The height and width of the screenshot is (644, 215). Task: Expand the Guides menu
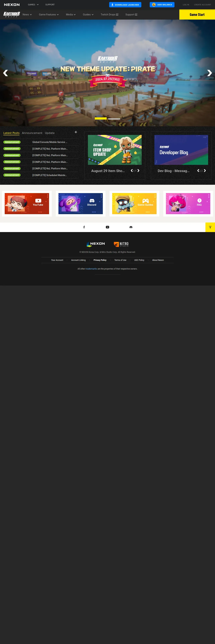pyautogui.click(x=88, y=15)
